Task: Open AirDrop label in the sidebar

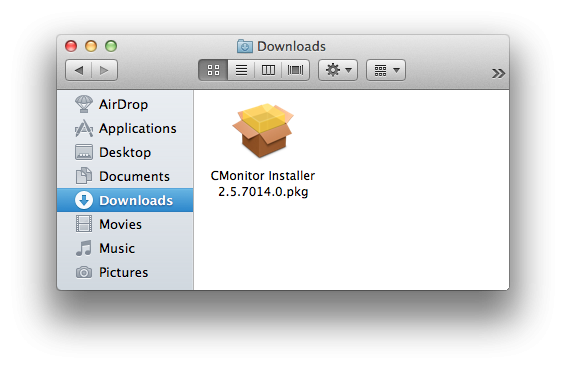Action: pos(123,105)
